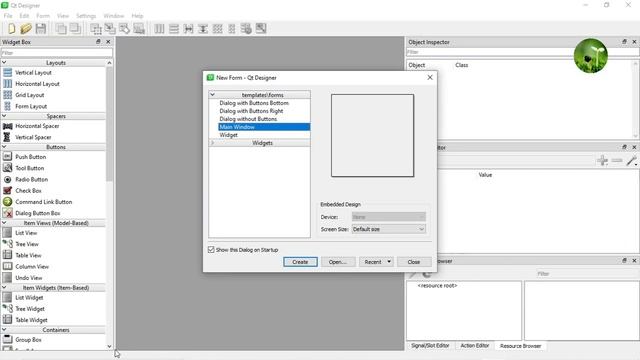This screenshot has height=360, width=640.
Task: Open the Edit menu
Action: tap(24, 16)
